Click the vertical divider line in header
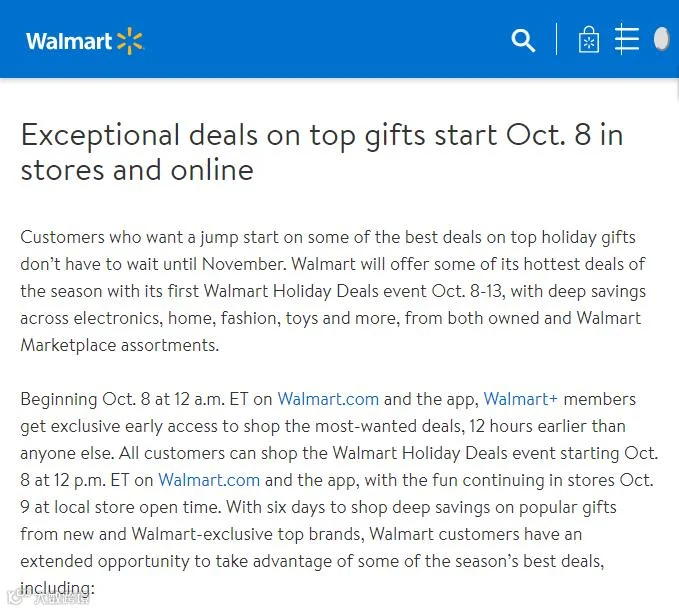This screenshot has width=679, height=611. 556,39
